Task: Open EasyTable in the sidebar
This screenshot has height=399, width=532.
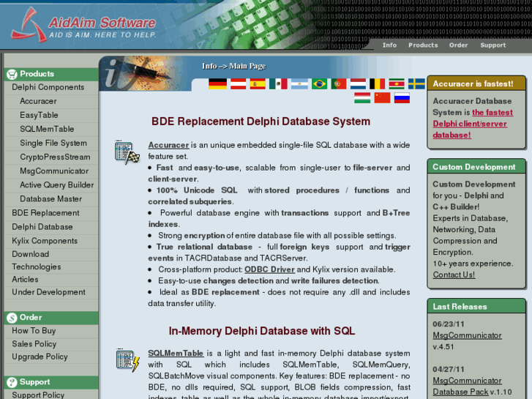Action: (39, 115)
